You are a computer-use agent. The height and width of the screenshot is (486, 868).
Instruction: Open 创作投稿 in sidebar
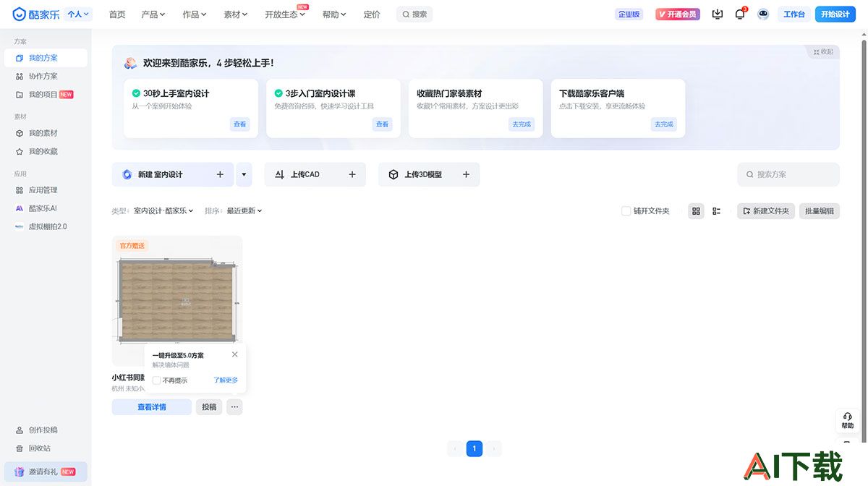[46, 430]
